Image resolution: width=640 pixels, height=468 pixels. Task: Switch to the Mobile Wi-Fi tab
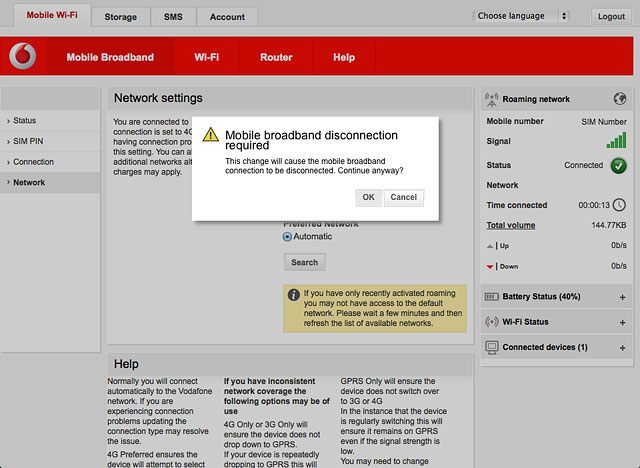coord(52,15)
